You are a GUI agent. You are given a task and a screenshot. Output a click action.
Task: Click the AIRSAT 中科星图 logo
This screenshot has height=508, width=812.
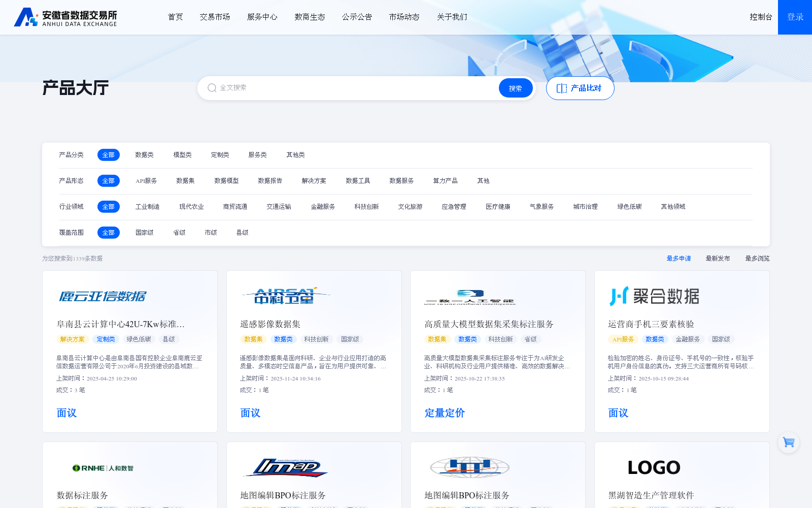point(286,296)
